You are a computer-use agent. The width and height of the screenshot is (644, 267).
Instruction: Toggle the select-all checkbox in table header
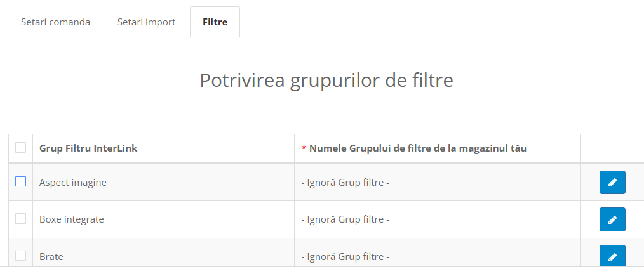point(21,148)
